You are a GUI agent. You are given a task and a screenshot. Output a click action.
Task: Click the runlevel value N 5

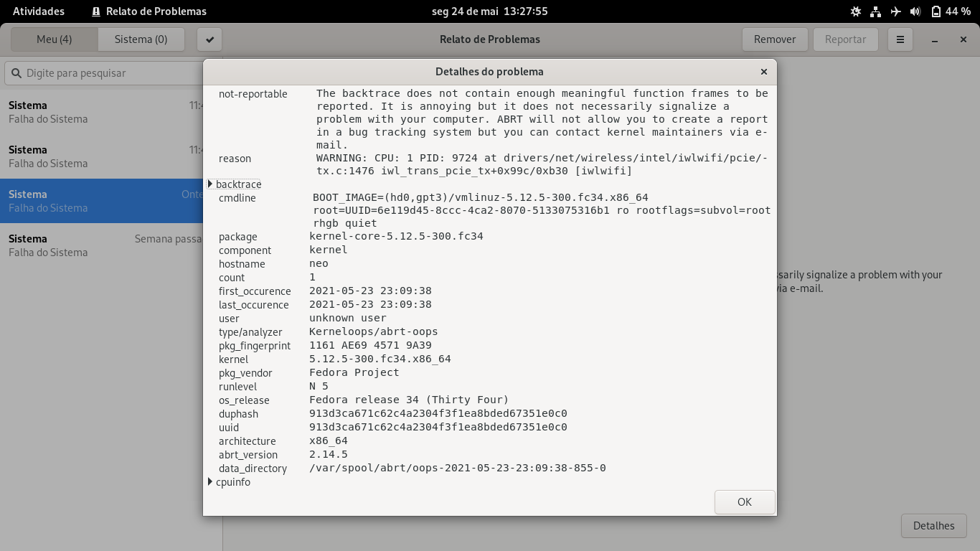(319, 386)
